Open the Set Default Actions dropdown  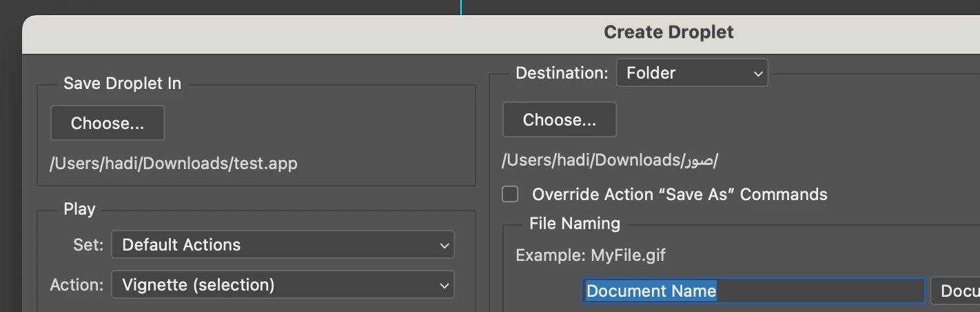(283, 245)
